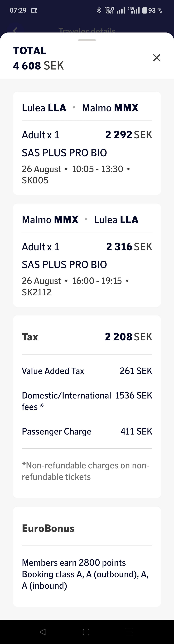Tap the Bluetooth status bar icon
Image resolution: width=174 pixels, height=644 pixels.
pyautogui.click(x=99, y=10)
